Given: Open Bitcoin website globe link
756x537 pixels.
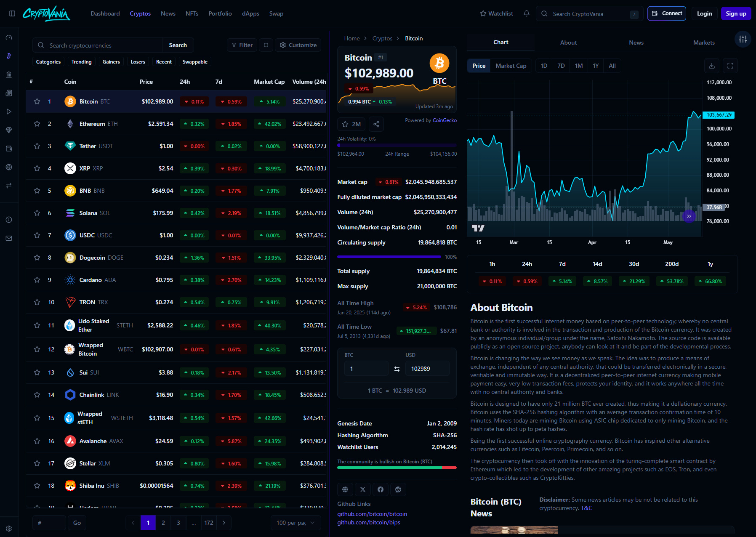Looking at the screenshot, I should (x=345, y=489).
